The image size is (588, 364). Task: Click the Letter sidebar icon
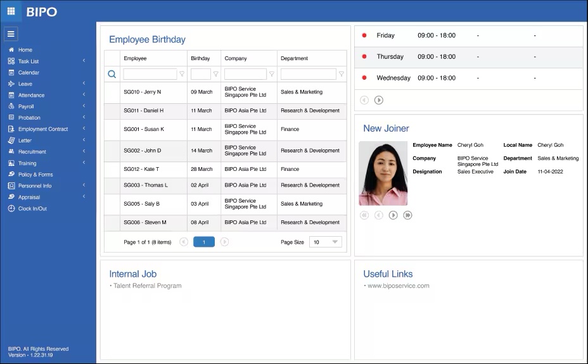11,141
